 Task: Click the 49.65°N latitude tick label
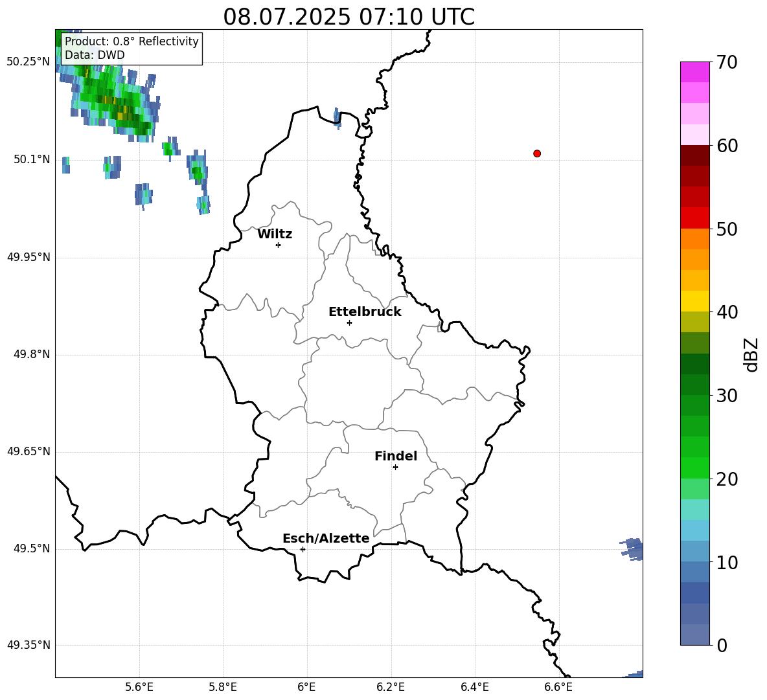pos(29,451)
